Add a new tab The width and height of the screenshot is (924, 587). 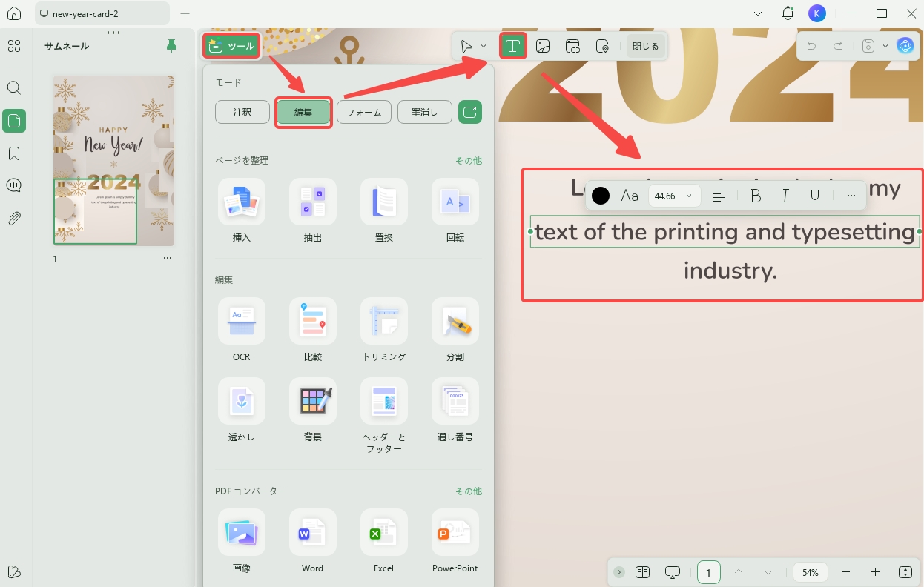coord(185,13)
